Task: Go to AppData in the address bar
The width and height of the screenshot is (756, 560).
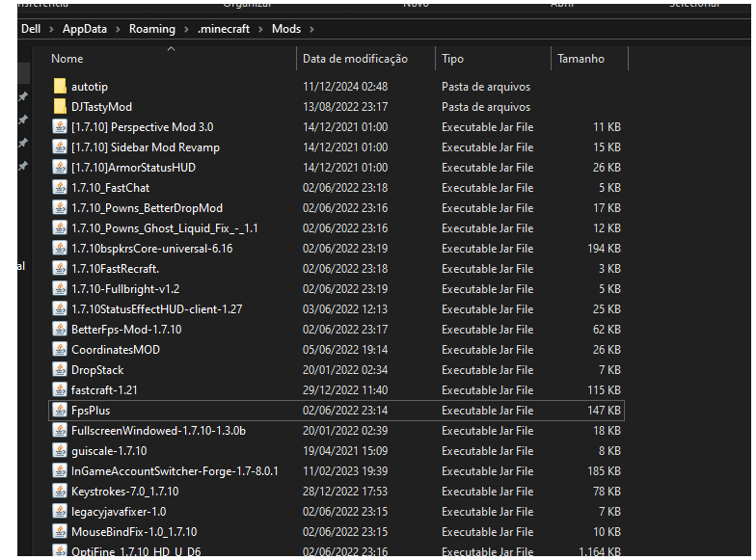Action: pyautogui.click(x=85, y=29)
